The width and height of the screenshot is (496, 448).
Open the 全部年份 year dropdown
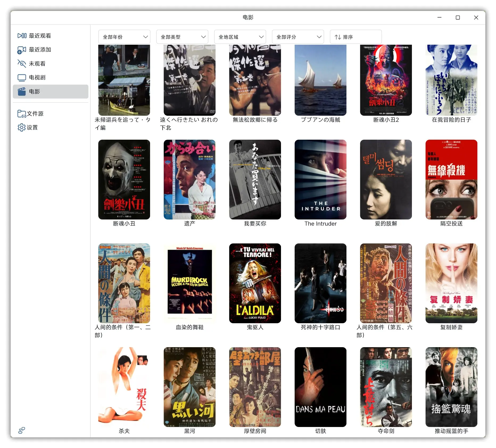(124, 37)
